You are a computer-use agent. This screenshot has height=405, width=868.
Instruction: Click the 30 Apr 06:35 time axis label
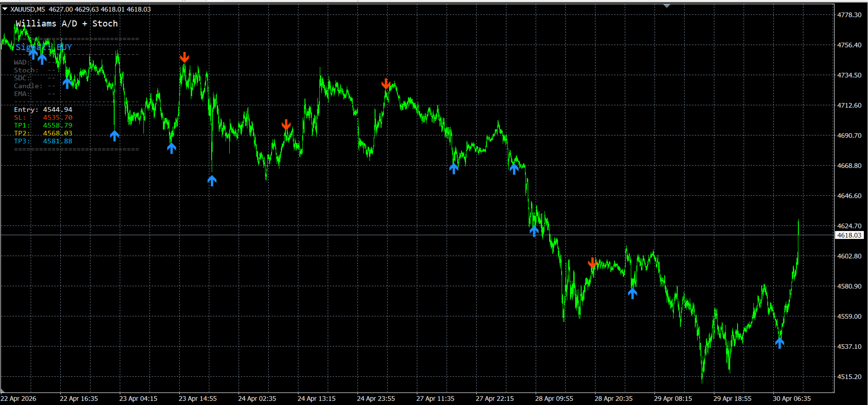click(x=792, y=399)
